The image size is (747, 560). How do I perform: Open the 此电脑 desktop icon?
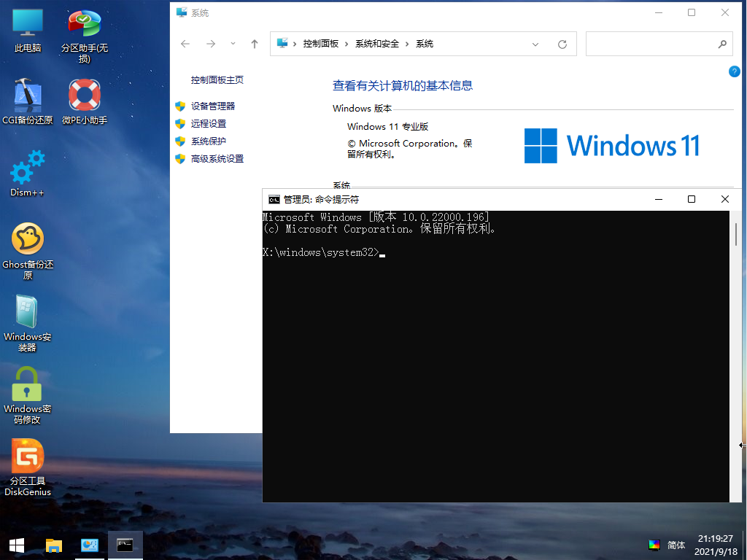tap(28, 31)
